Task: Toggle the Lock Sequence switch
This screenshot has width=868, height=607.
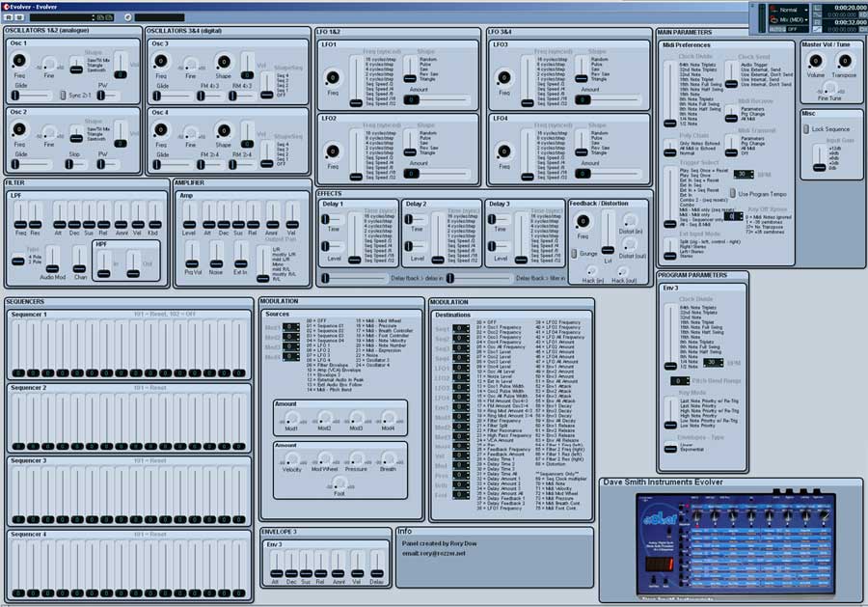Action: [x=806, y=129]
